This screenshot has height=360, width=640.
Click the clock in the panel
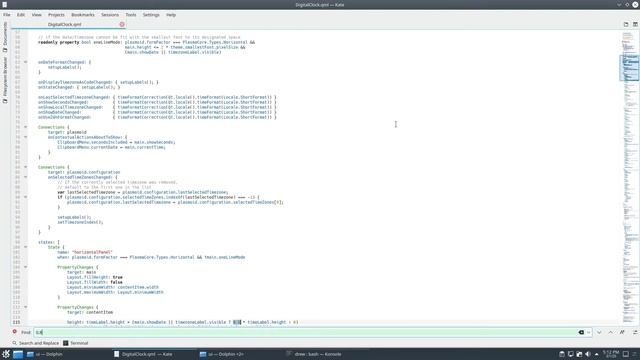click(x=611, y=354)
